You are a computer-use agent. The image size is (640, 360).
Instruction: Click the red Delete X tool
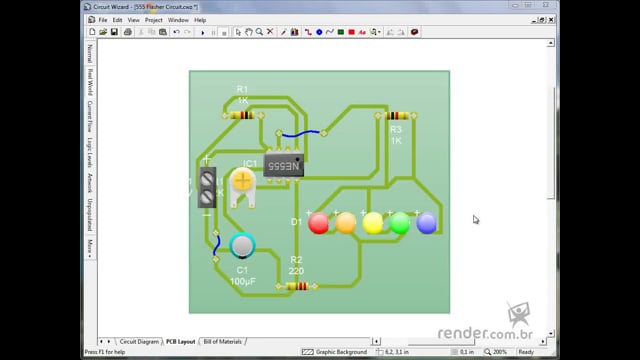tap(270, 32)
